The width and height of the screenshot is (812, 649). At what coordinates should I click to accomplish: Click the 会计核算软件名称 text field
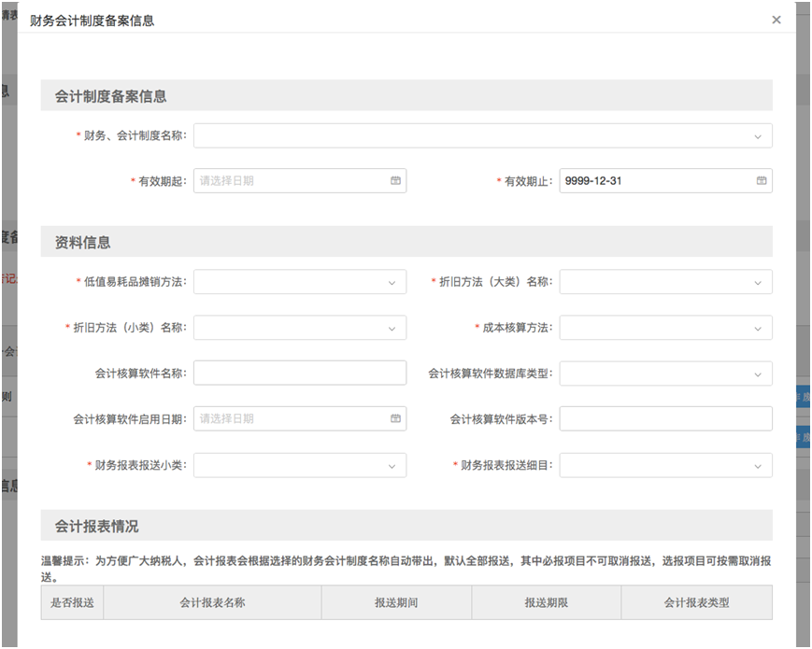coord(299,374)
